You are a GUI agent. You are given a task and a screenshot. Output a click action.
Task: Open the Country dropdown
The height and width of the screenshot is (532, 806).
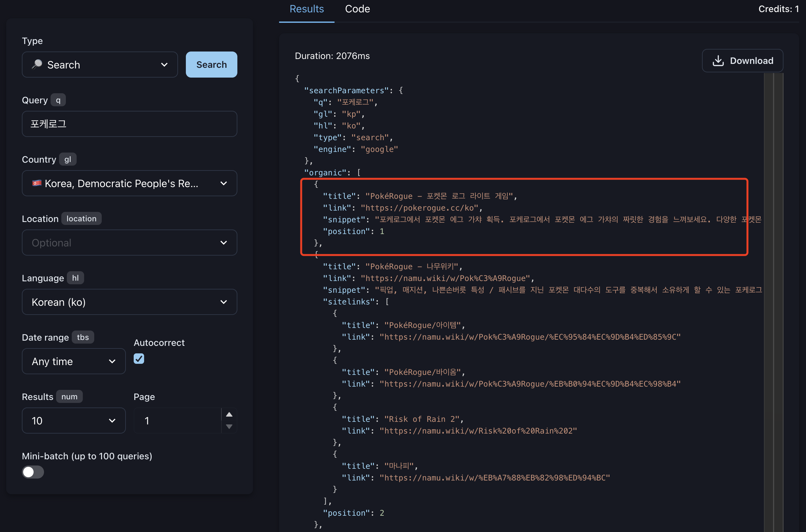click(x=129, y=183)
